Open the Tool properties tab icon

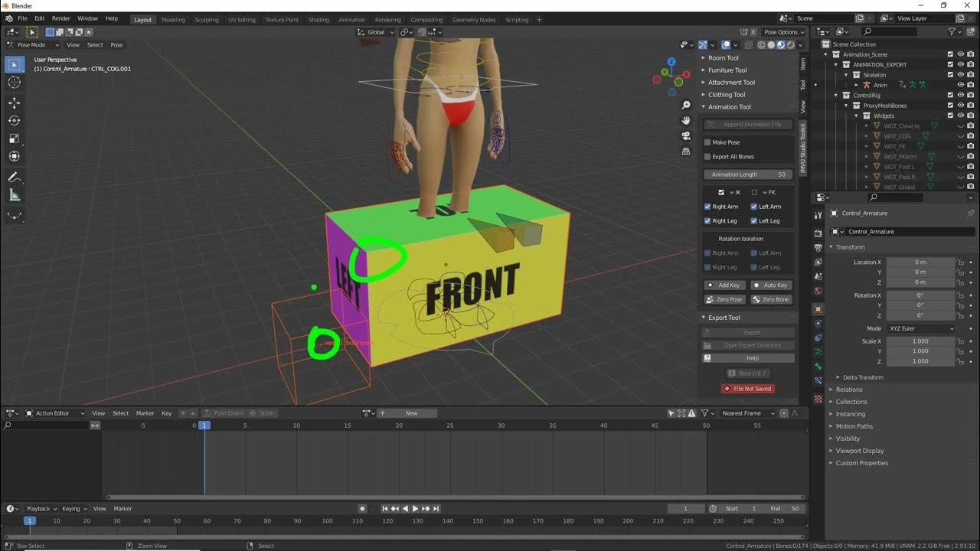click(x=818, y=216)
